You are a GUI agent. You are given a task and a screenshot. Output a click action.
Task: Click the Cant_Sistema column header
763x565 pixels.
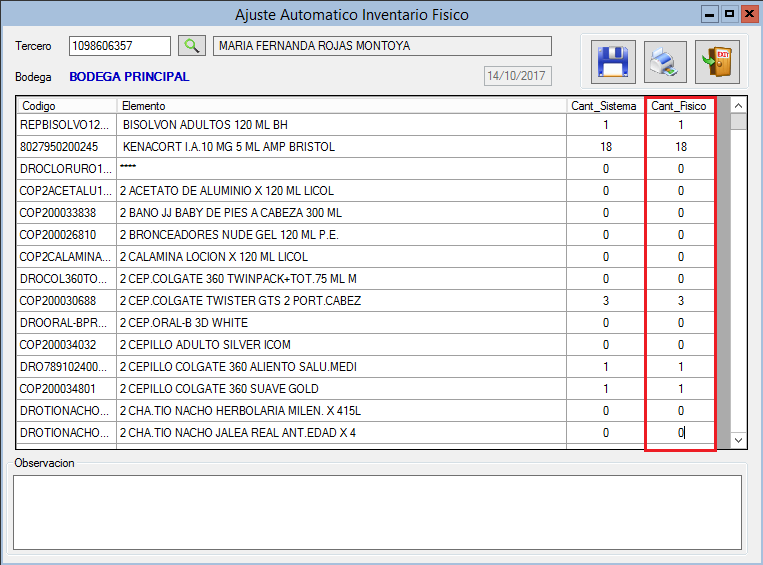click(x=605, y=105)
